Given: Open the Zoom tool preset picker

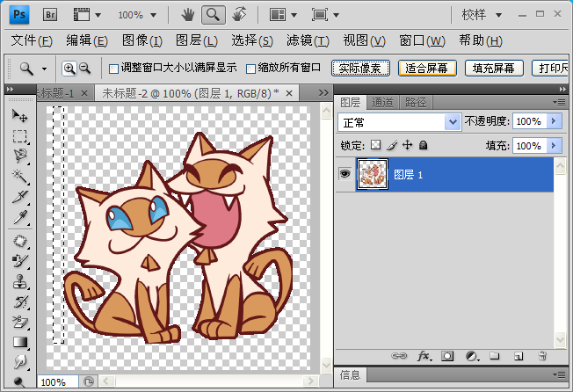Looking at the screenshot, I should (44, 69).
